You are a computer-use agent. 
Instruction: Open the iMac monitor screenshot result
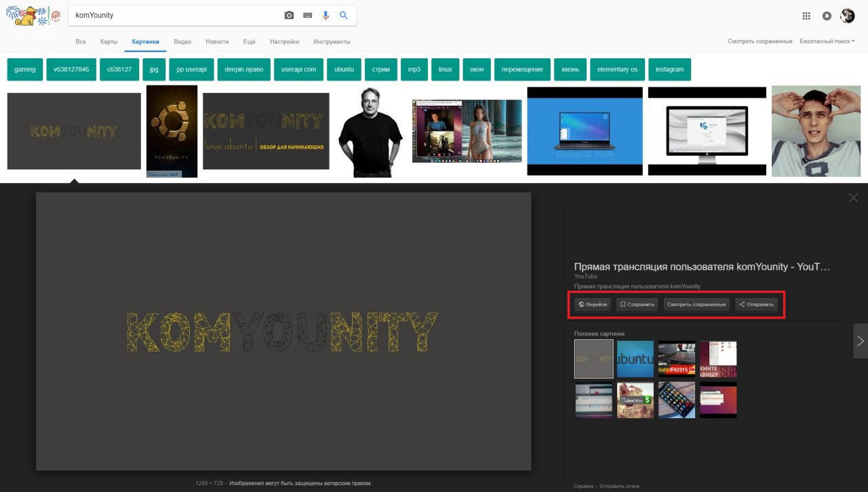707,131
